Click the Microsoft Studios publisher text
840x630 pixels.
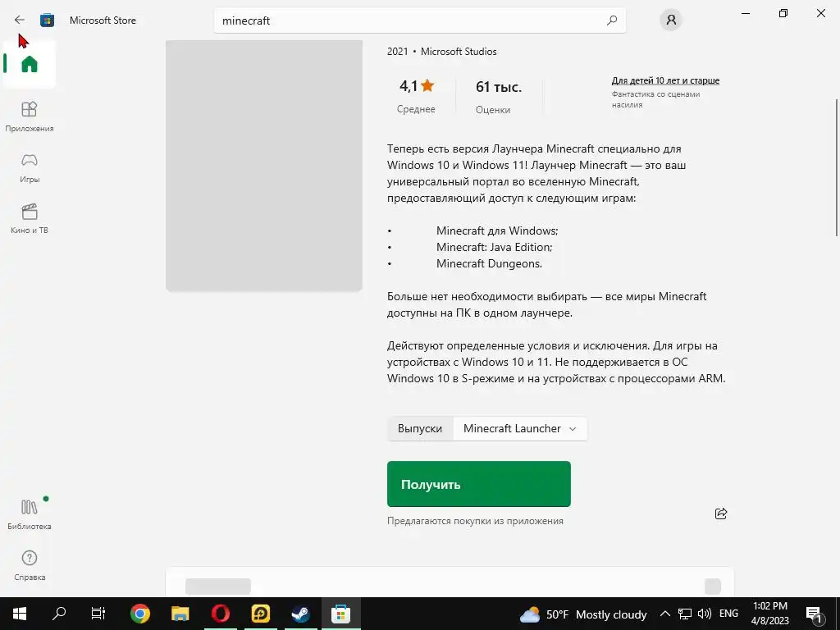[459, 52]
